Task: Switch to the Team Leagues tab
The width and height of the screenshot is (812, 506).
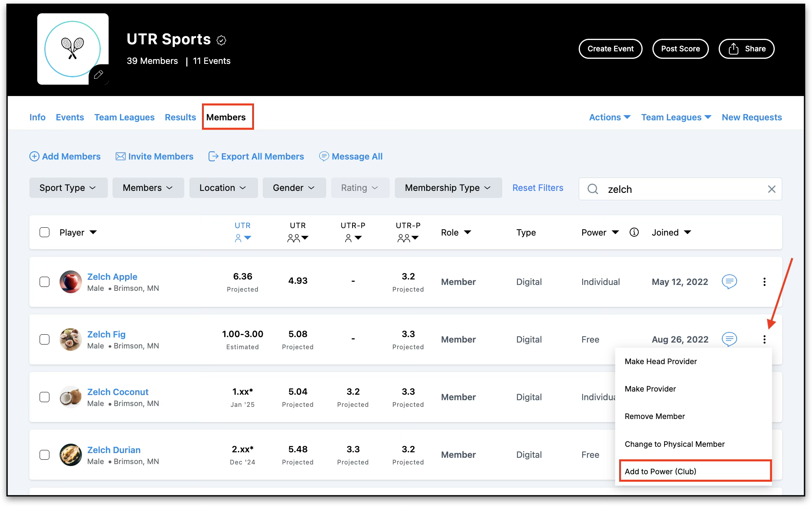Action: click(124, 117)
